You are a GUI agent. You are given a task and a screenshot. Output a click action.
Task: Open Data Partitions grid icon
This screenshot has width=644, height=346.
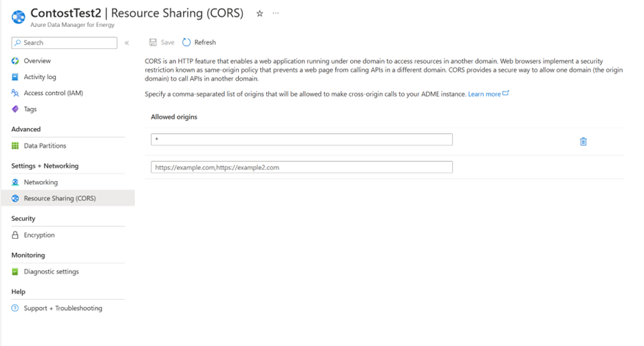[15, 146]
